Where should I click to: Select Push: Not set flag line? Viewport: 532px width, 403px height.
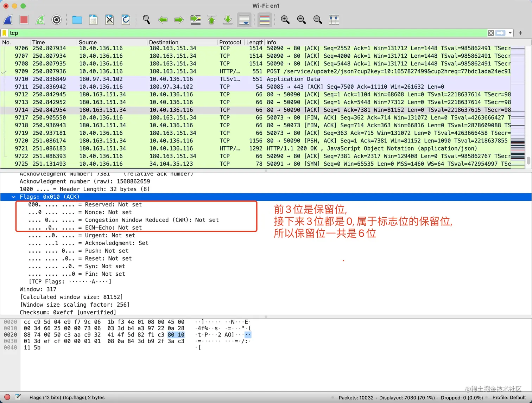click(78, 251)
